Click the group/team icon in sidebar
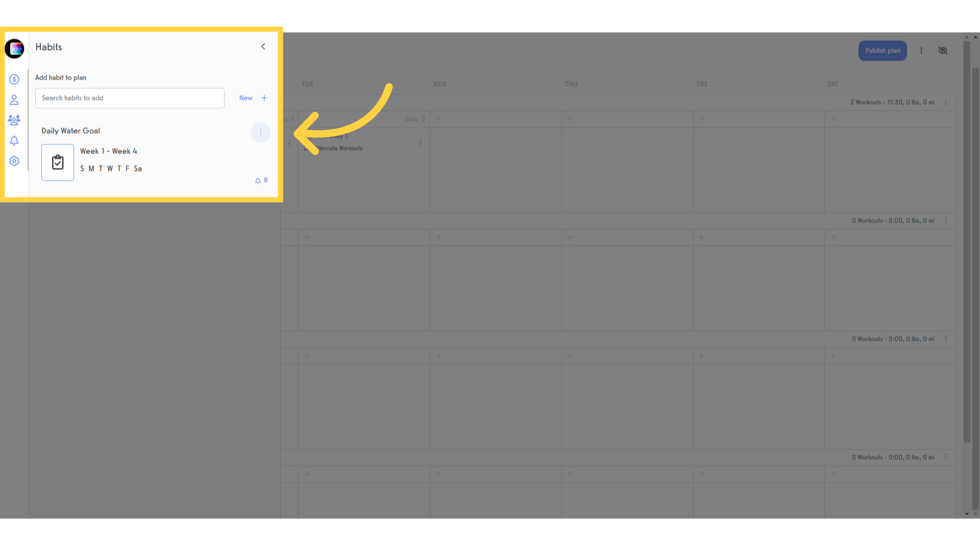Image resolution: width=980 pixels, height=551 pixels. click(x=15, y=120)
